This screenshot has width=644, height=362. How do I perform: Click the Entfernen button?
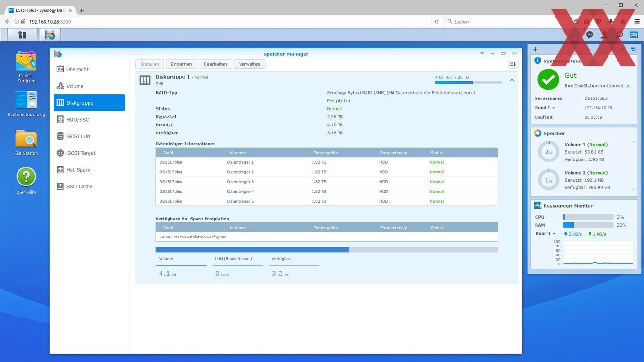pos(181,64)
